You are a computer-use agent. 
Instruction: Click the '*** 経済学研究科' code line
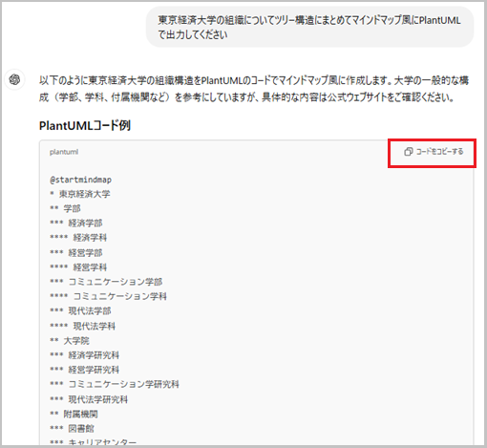pos(84,355)
